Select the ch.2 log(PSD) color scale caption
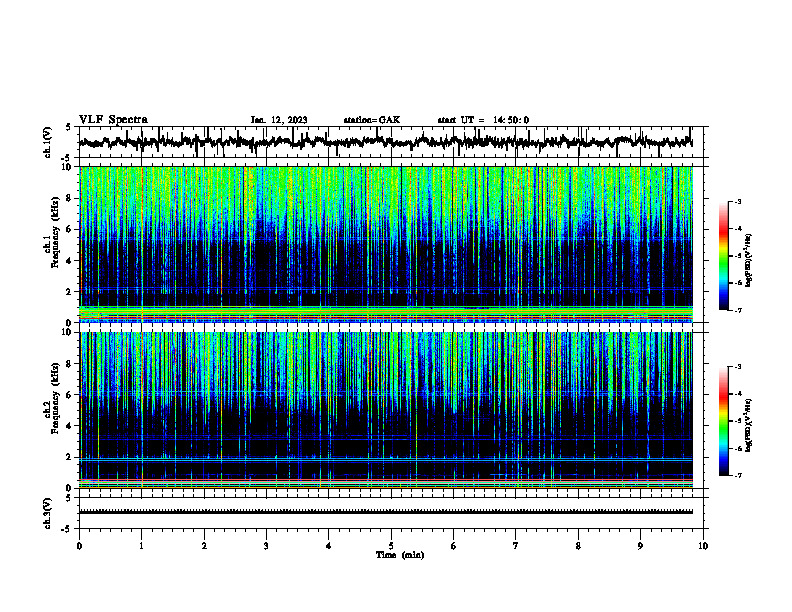The height and width of the screenshot is (612, 792). click(749, 425)
